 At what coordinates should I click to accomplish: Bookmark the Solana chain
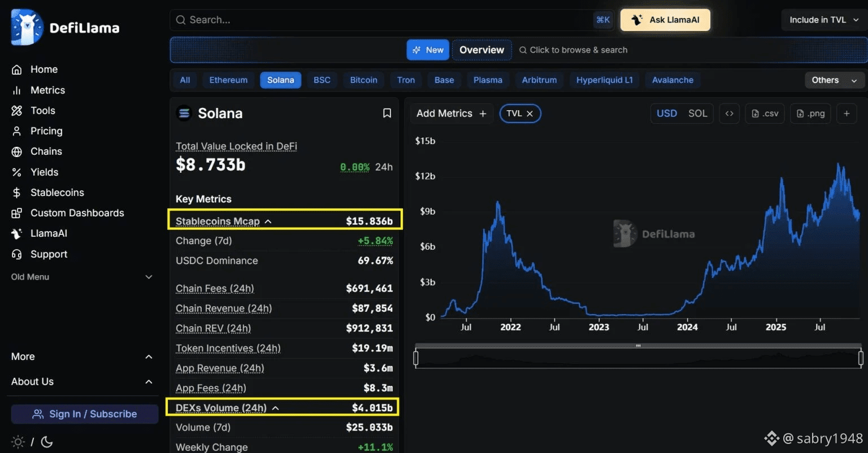[387, 114]
